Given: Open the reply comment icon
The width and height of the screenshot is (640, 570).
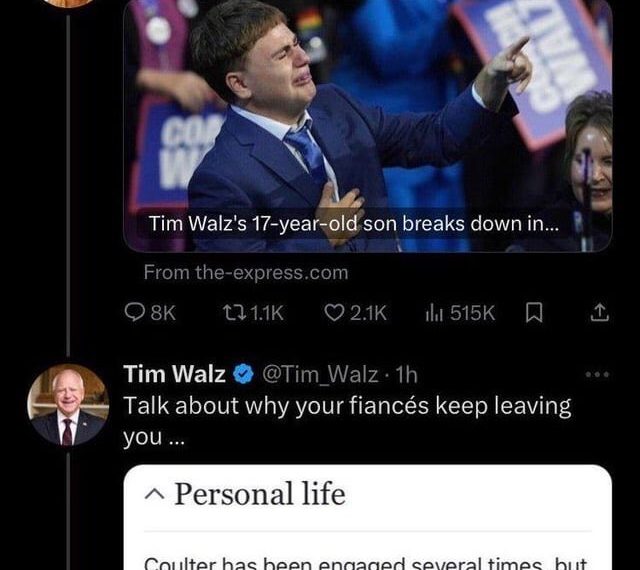Looking at the screenshot, I should [134, 312].
